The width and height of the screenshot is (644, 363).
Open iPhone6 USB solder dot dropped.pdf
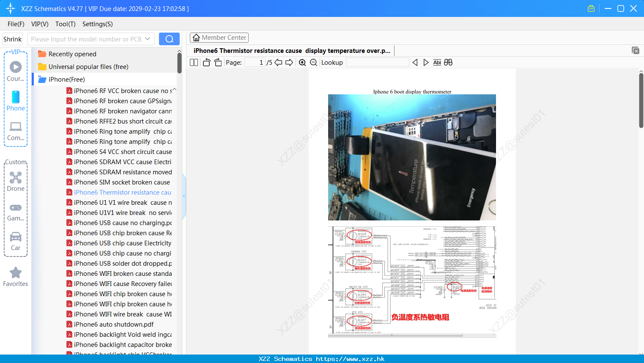click(119, 264)
